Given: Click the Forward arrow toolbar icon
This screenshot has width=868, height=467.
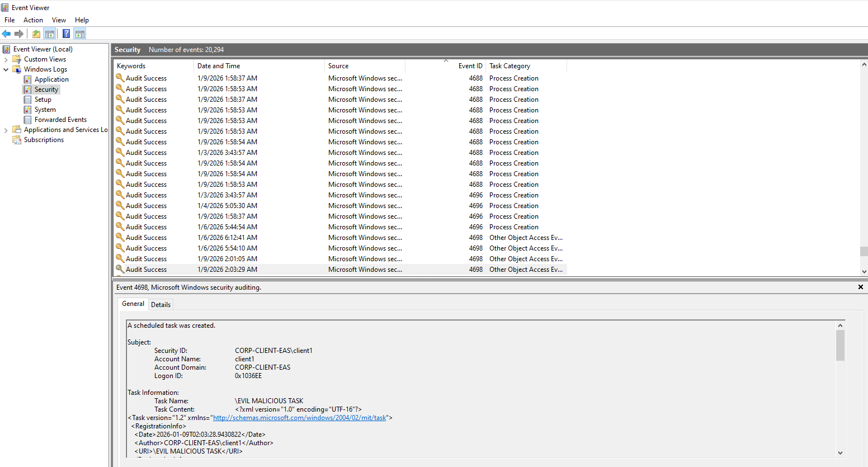Looking at the screenshot, I should (x=19, y=34).
